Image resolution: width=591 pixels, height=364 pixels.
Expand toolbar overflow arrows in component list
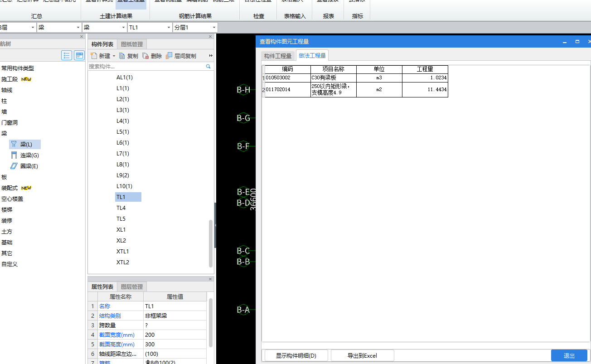click(x=211, y=56)
